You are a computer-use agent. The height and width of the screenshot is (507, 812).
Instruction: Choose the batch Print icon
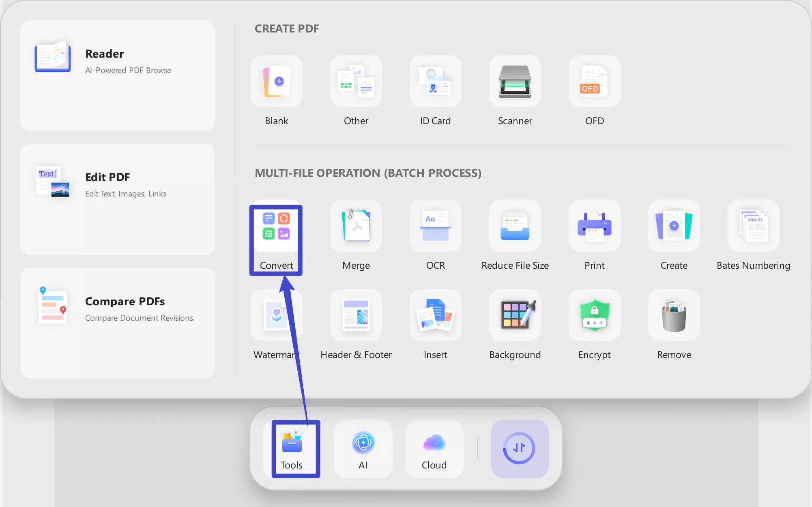[x=594, y=226]
